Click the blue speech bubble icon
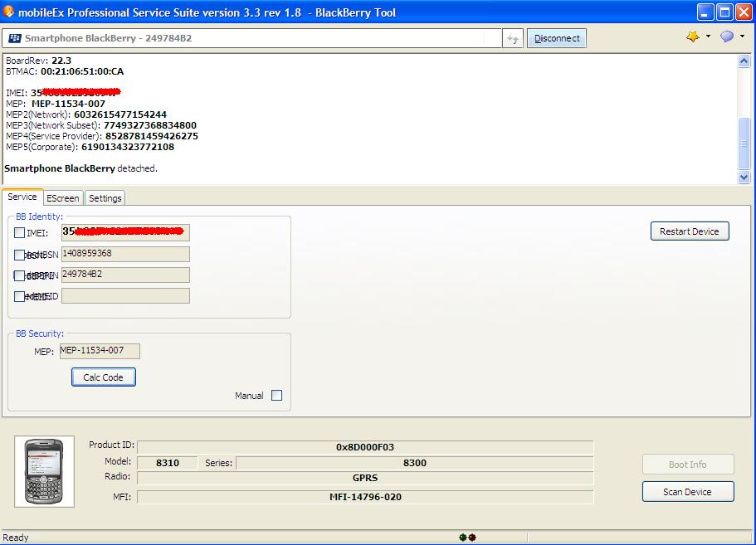 (727, 36)
